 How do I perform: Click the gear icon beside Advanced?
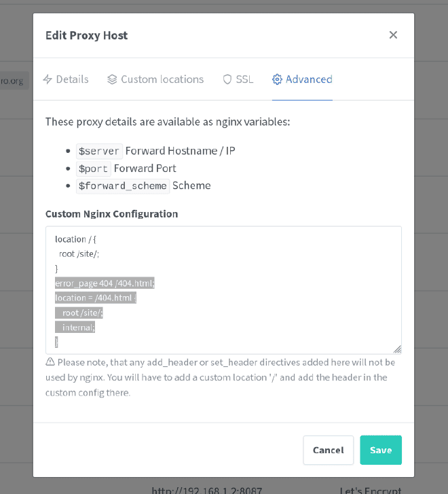point(277,80)
